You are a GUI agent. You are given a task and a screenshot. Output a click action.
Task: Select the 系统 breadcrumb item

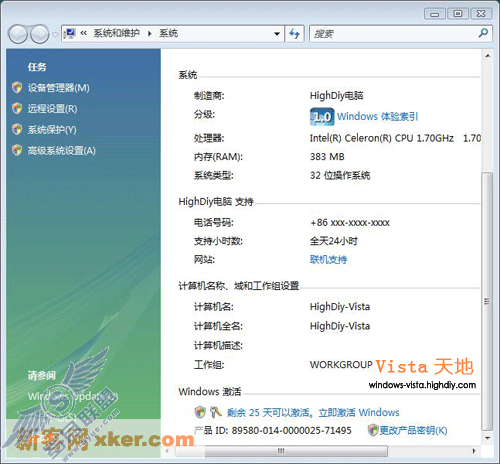pos(168,33)
